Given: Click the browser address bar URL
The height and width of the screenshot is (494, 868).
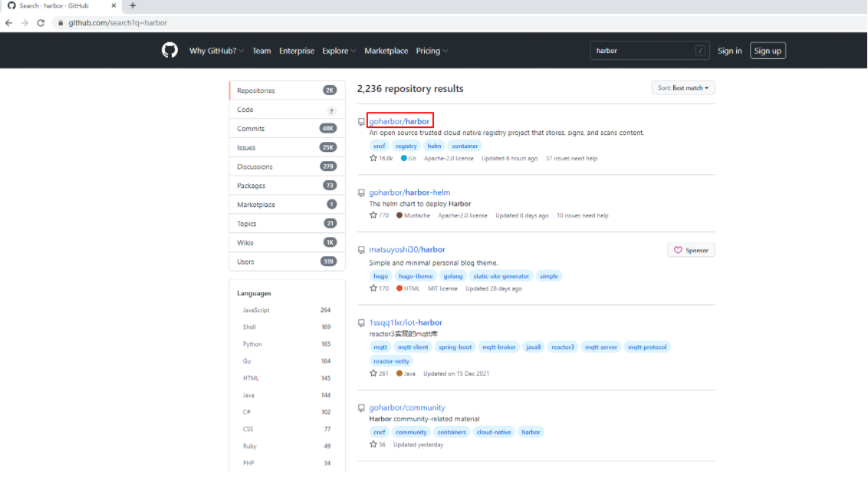Looking at the screenshot, I should click(x=117, y=23).
